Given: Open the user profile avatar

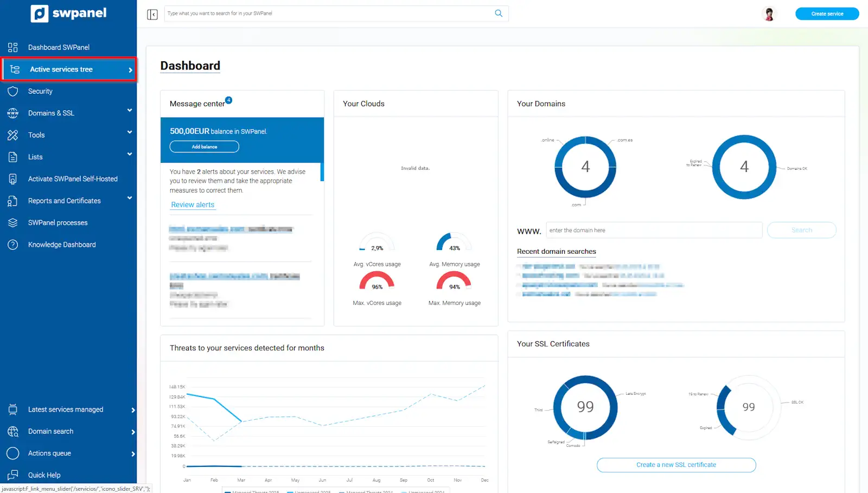Looking at the screenshot, I should coord(769,14).
